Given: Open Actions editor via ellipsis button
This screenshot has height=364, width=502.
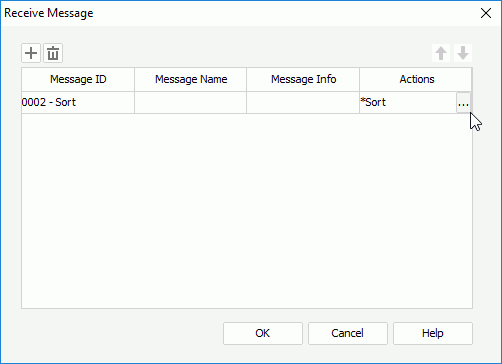Looking at the screenshot, I should [463, 103].
